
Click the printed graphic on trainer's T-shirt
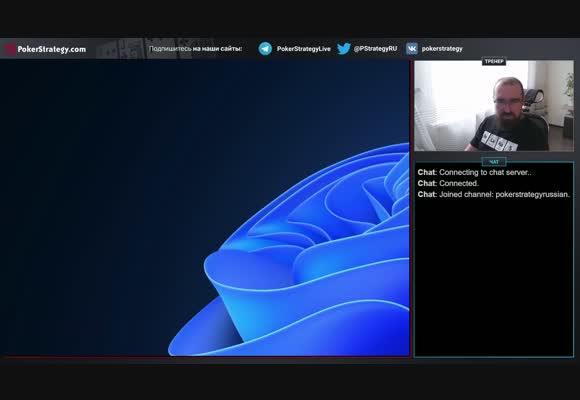point(498,141)
